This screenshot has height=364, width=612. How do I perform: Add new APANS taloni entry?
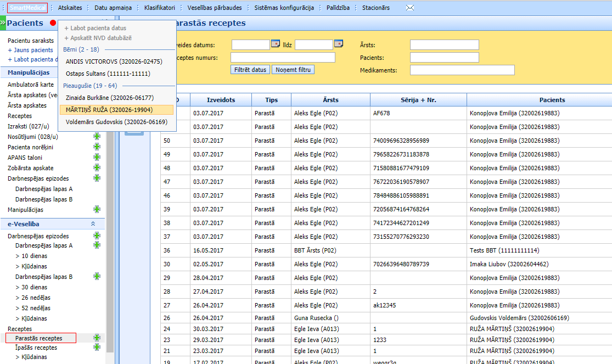pyautogui.click(x=97, y=157)
